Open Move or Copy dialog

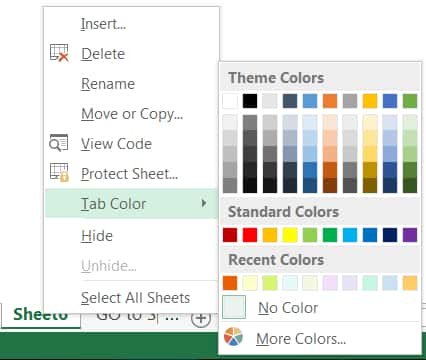132,114
